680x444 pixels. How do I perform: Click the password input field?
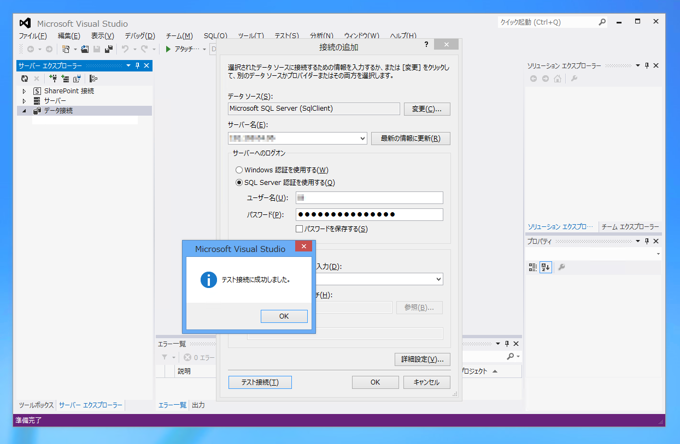click(369, 214)
